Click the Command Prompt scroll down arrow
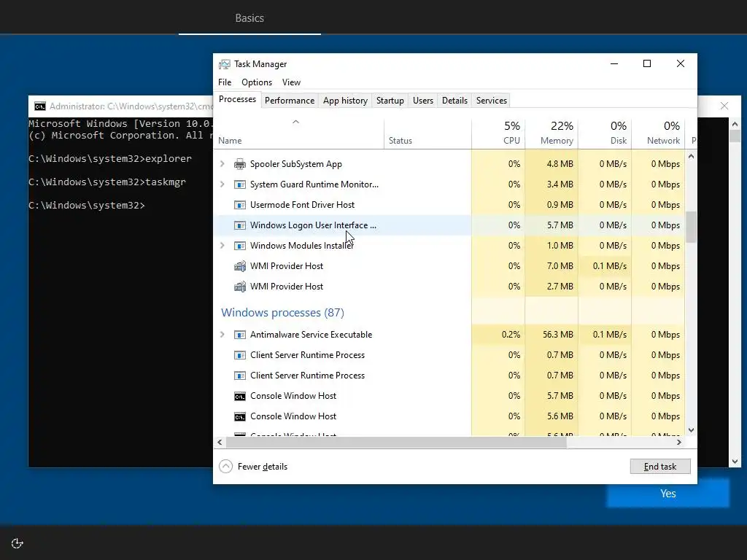Screen dimensions: 747x560 click(x=735, y=461)
